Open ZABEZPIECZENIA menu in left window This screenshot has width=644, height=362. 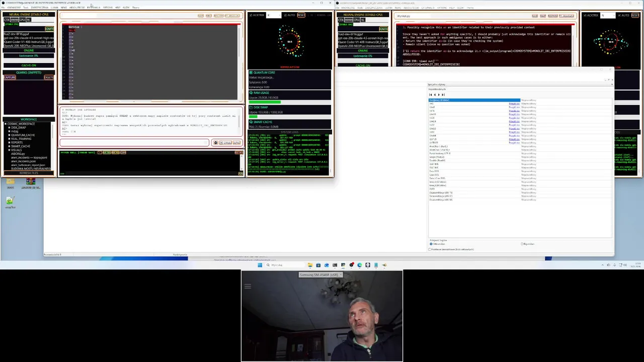point(39,8)
